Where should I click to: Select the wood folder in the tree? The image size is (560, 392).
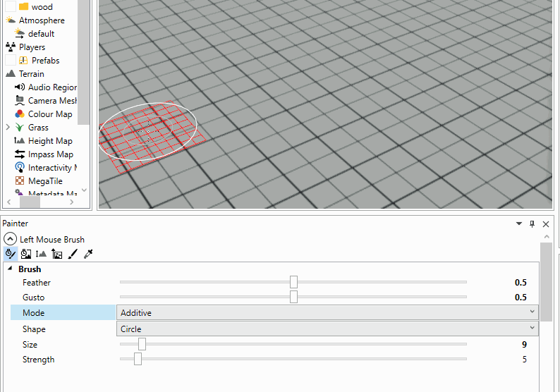pos(42,7)
